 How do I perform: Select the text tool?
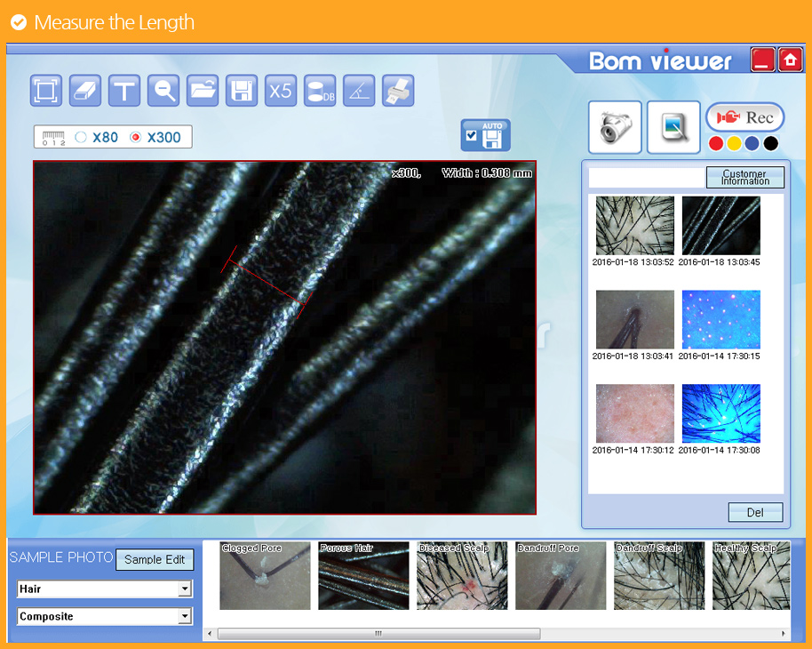[124, 91]
